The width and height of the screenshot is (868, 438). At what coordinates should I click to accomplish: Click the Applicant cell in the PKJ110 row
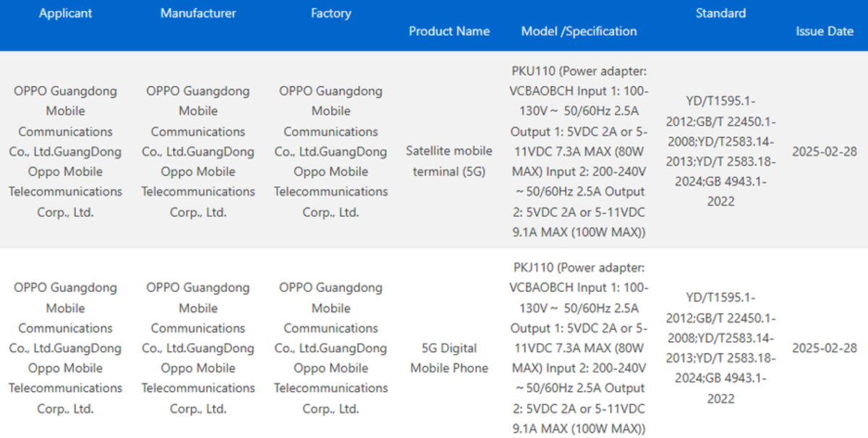65,348
